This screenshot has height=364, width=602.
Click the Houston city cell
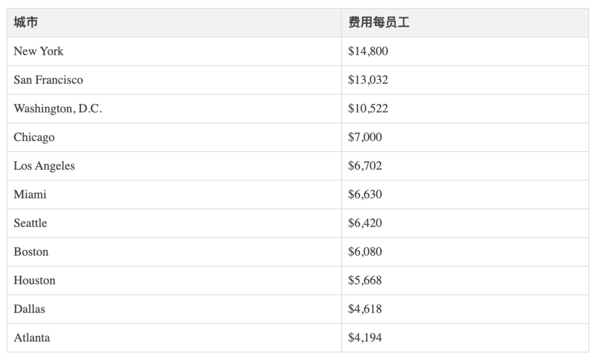pos(34,280)
